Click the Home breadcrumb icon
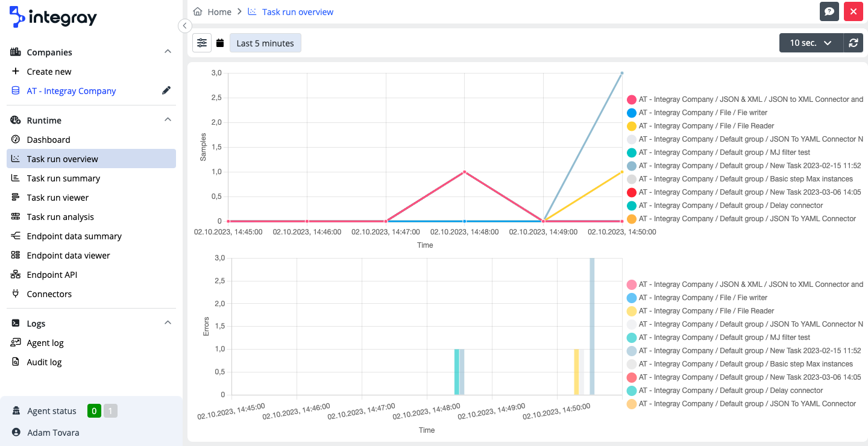 tap(198, 11)
